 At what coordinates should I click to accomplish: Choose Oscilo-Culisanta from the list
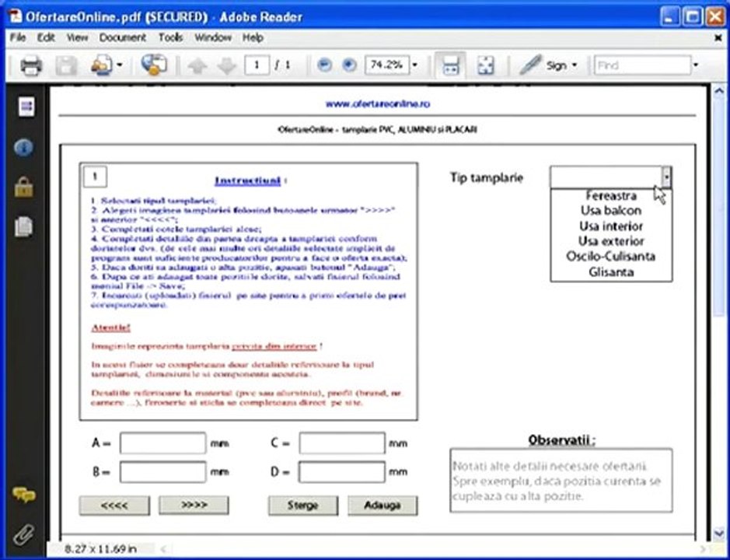point(611,256)
